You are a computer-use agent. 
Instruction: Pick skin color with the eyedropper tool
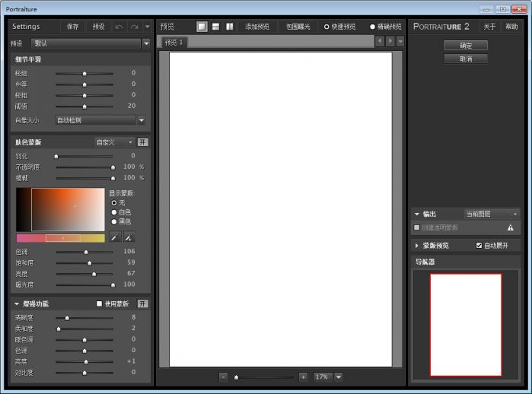click(x=115, y=237)
